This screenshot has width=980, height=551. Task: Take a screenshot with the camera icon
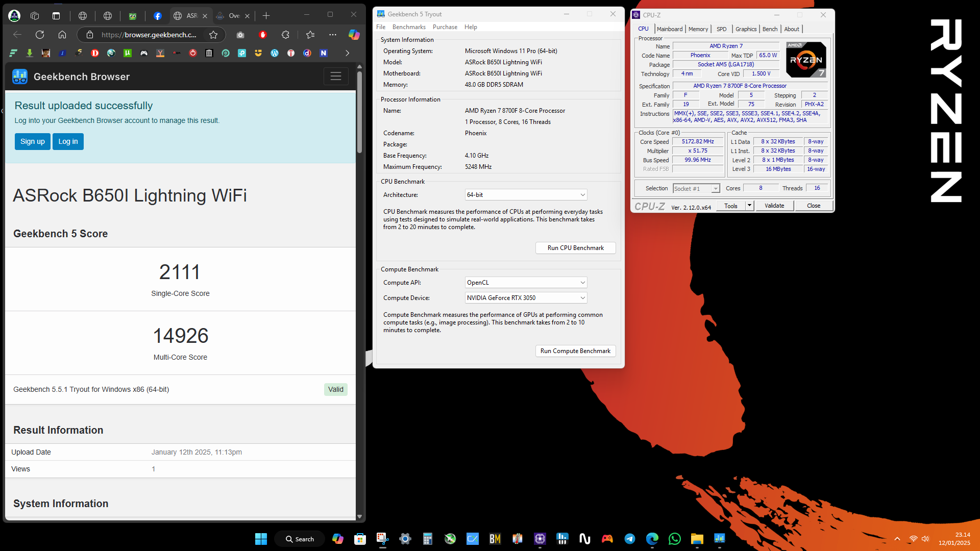tap(240, 35)
